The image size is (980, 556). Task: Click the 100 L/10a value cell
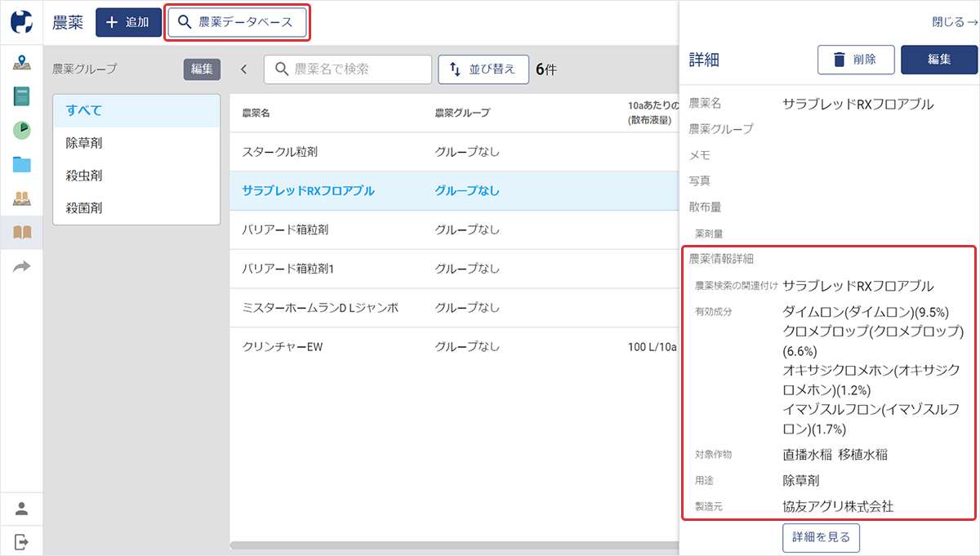coord(653,347)
